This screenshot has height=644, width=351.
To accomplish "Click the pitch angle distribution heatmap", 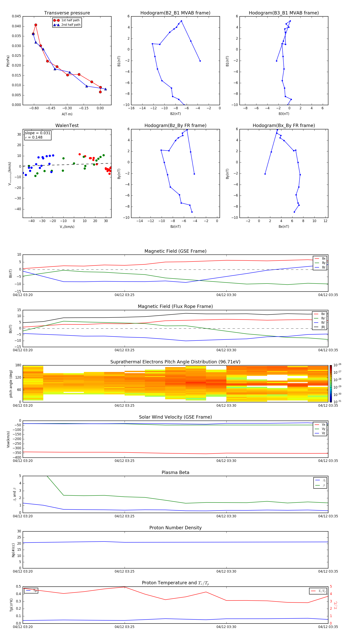I will [175, 383].
